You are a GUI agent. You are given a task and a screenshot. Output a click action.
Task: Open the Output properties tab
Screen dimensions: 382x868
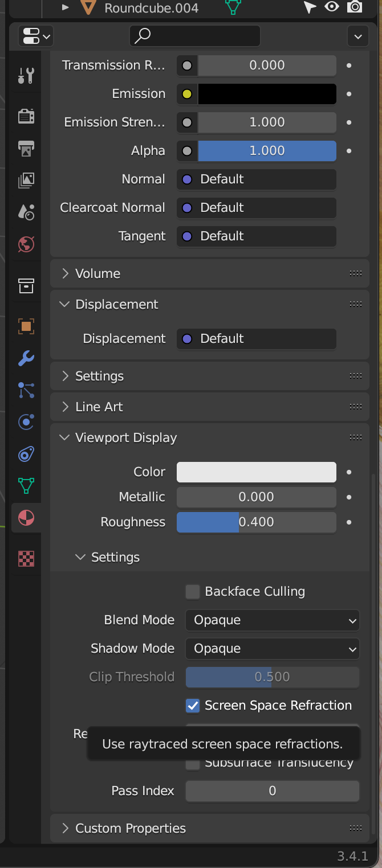click(26, 149)
